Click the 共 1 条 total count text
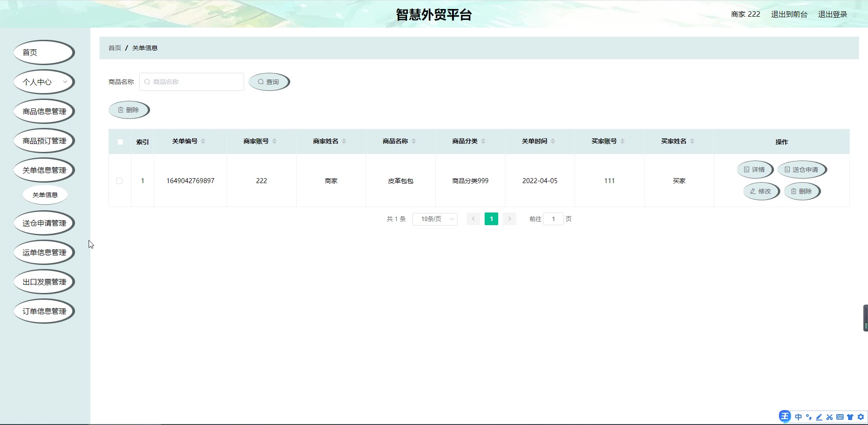The width and height of the screenshot is (868, 425). tap(396, 219)
